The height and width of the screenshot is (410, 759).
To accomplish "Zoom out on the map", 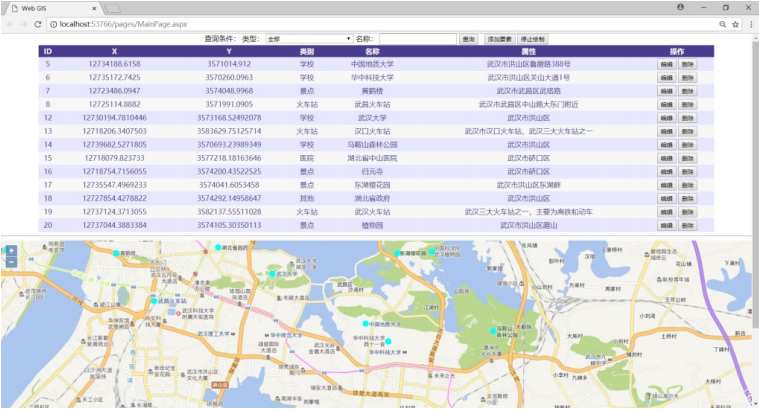I will [11, 262].
